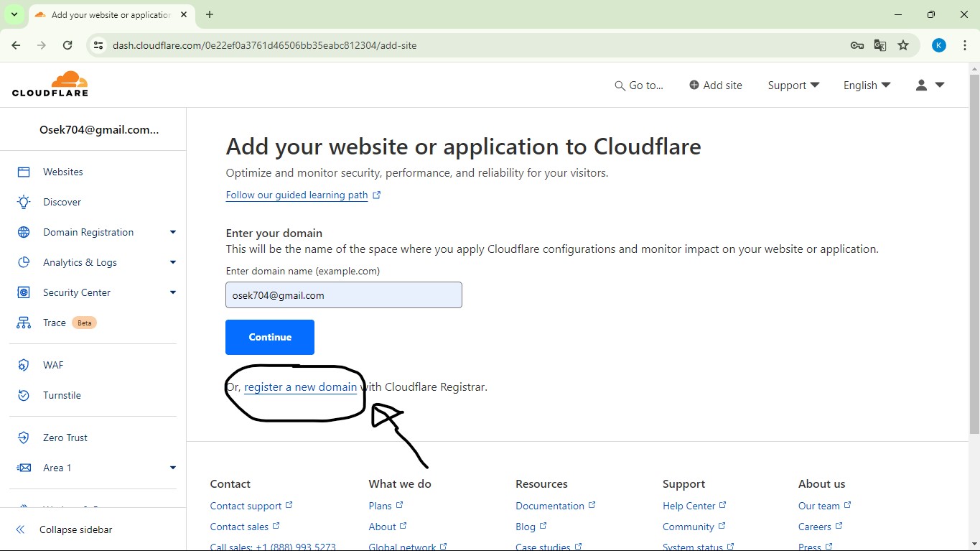The height and width of the screenshot is (551, 980).
Task: Click the Analytics & Logs chart icon
Action: coord(24,262)
